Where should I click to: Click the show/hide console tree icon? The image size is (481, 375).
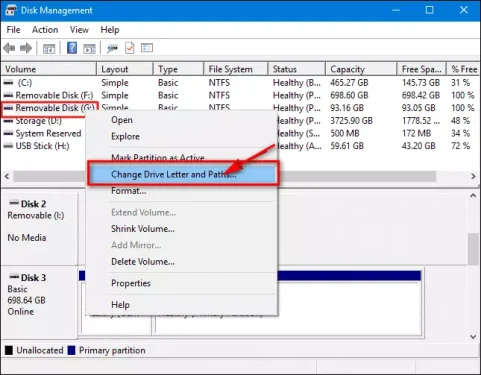tap(49, 49)
